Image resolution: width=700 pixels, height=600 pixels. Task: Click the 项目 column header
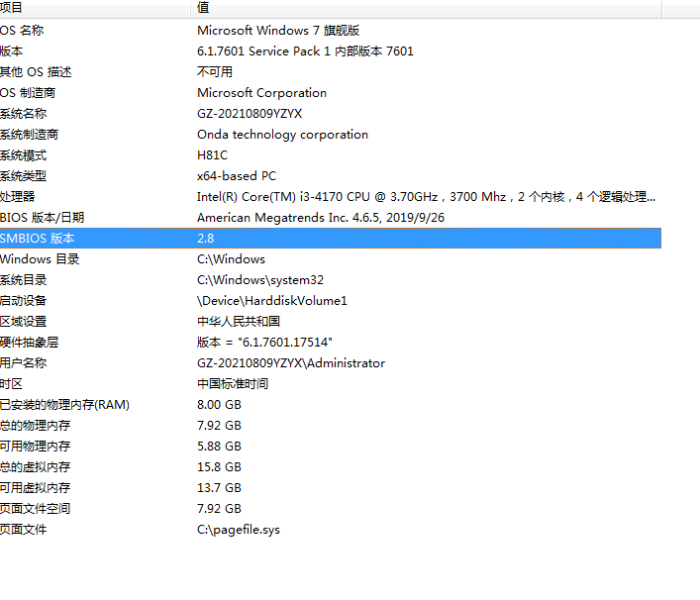click(95, 8)
